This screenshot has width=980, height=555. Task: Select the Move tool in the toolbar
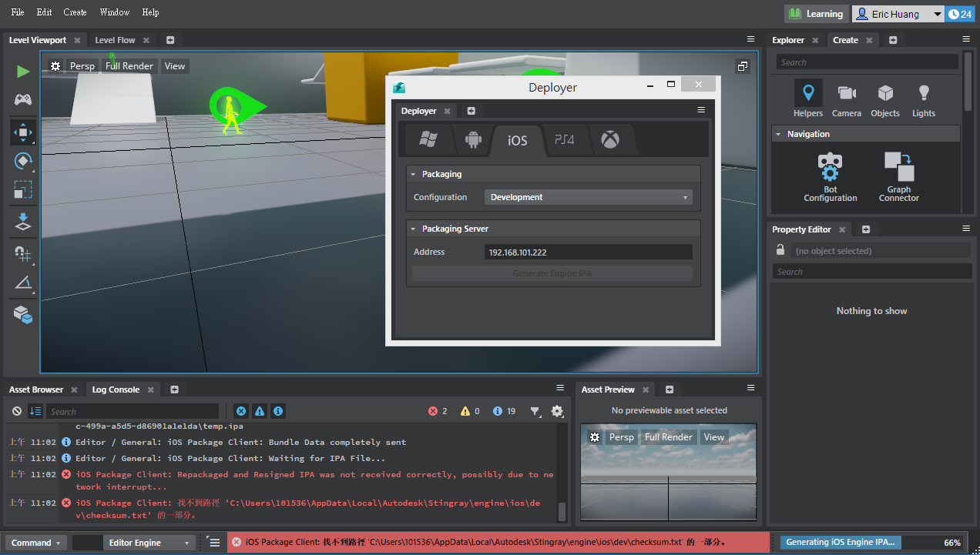click(x=22, y=132)
